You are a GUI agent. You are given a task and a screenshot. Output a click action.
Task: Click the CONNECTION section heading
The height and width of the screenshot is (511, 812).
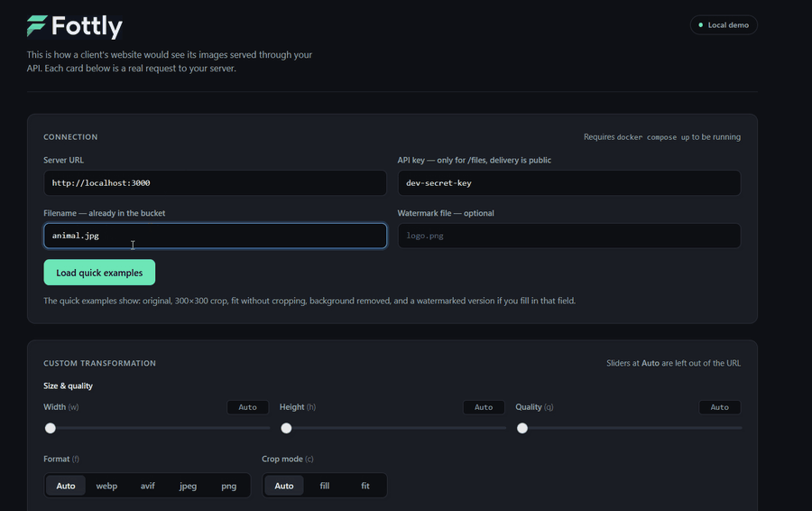coord(70,137)
